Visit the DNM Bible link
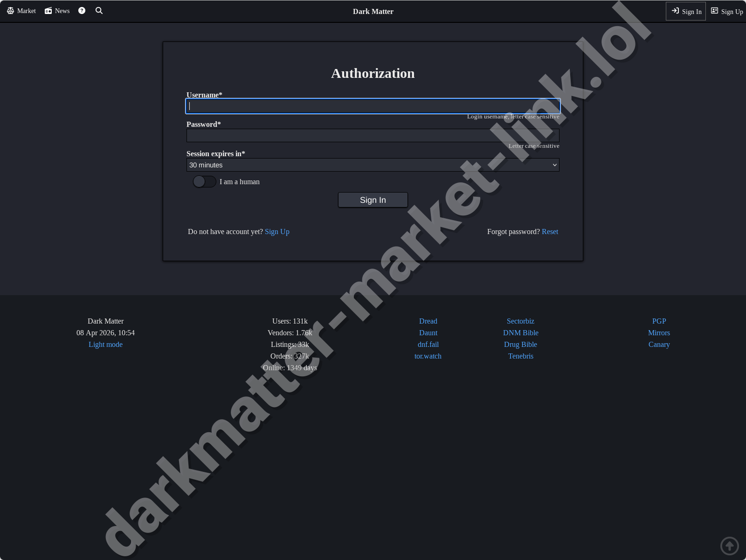This screenshot has height=560, width=746. (520, 332)
